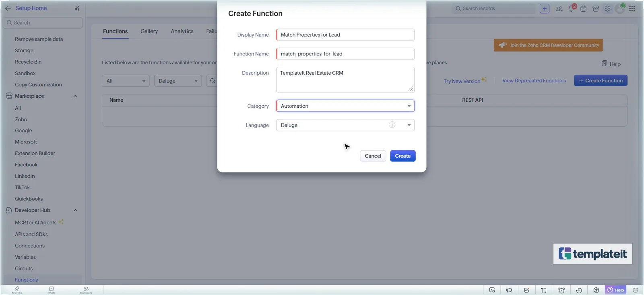Screen dimensions: 644x295
Task: Open the apps grid launcher
Action: 632,8
